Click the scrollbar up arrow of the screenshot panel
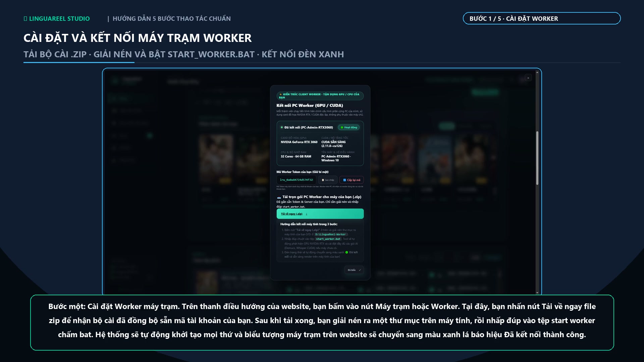The height and width of the screenshot is (362, 644). [x=537, y=72]
